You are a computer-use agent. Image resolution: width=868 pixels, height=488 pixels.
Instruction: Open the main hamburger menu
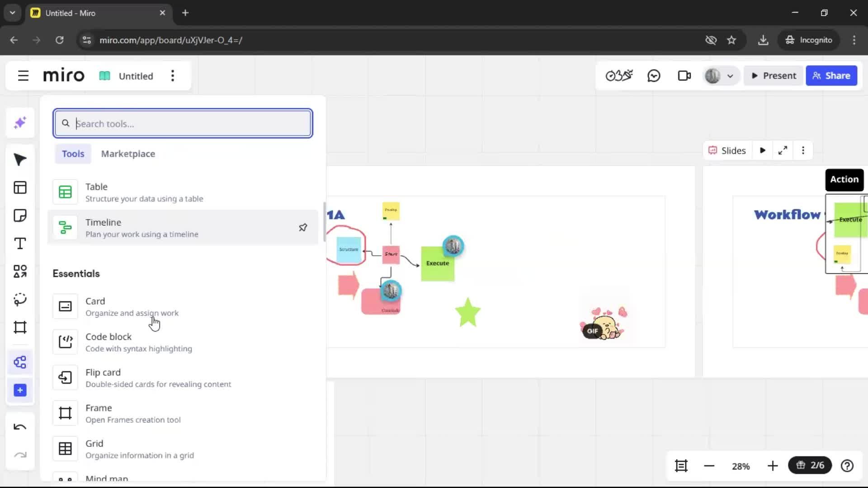point(23,76)
